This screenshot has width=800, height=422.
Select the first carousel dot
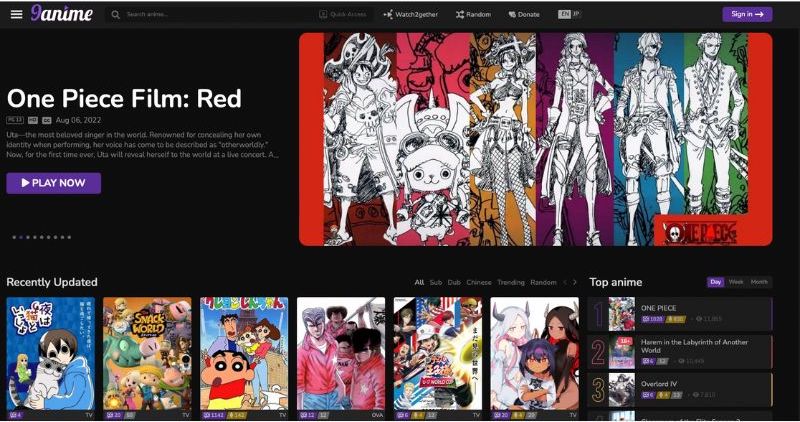(x=14, y=237)
